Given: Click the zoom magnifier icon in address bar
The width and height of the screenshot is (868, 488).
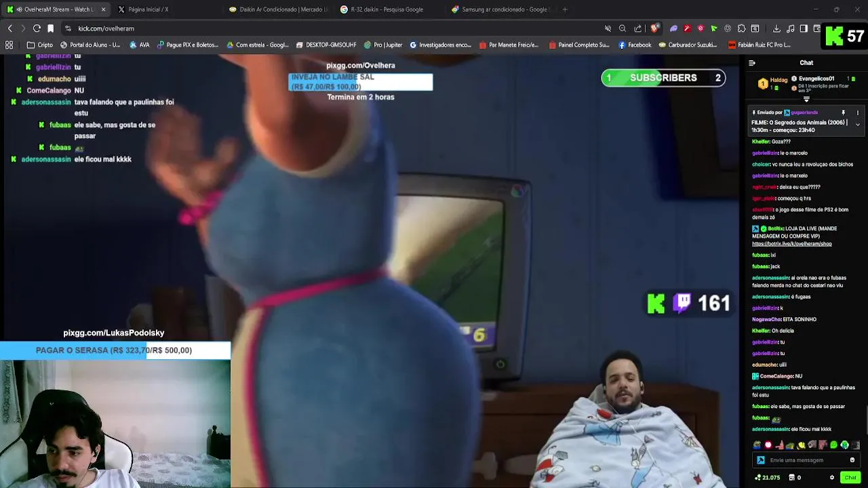Looking at the screenshot, I should tap(622, 28).
